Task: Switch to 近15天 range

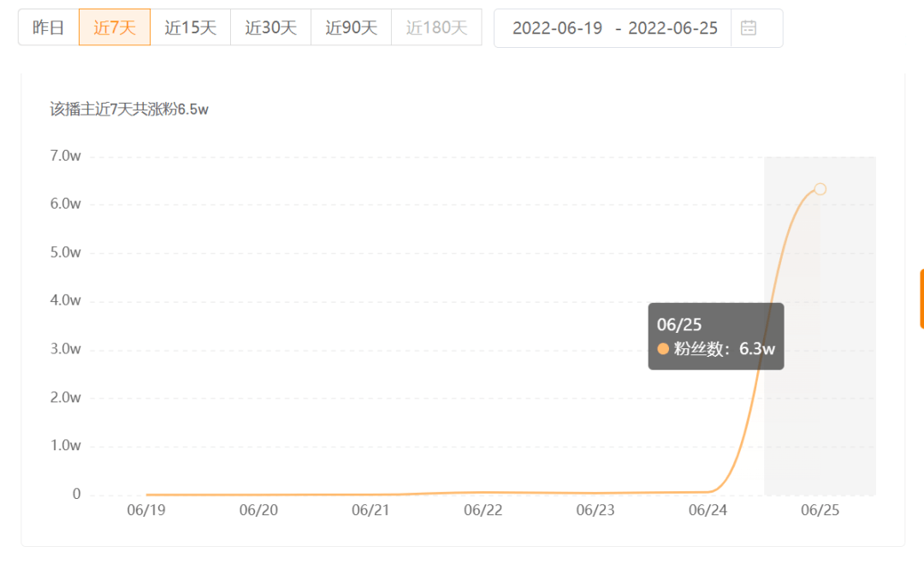Action: [190, 27]
